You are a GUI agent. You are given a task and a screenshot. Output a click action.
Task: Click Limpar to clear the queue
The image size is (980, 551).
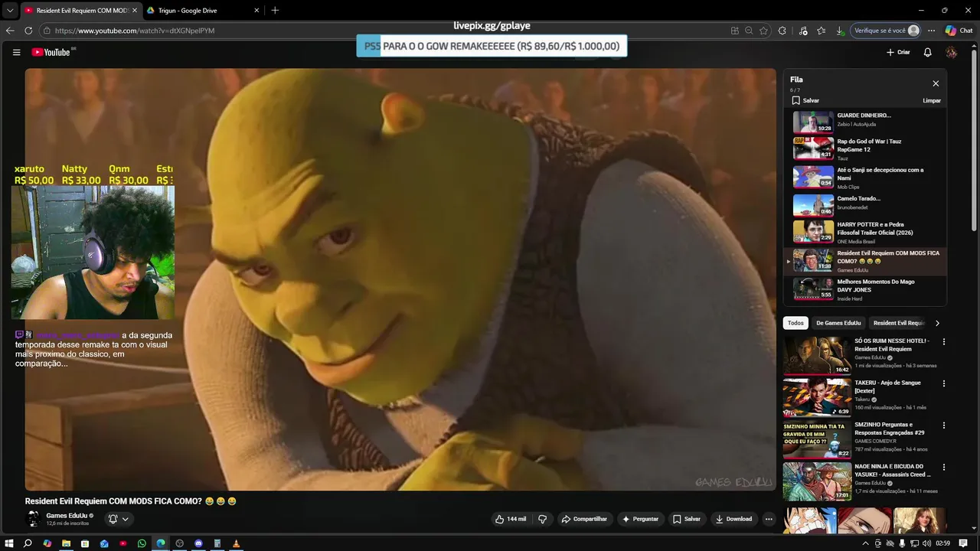[x=932, y=100]
